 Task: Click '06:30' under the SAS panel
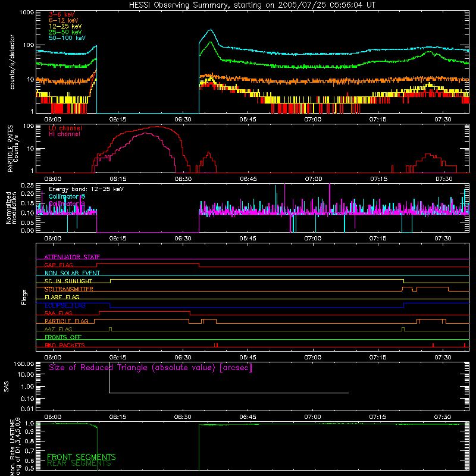pyautogui.click(x=183, y=417)
